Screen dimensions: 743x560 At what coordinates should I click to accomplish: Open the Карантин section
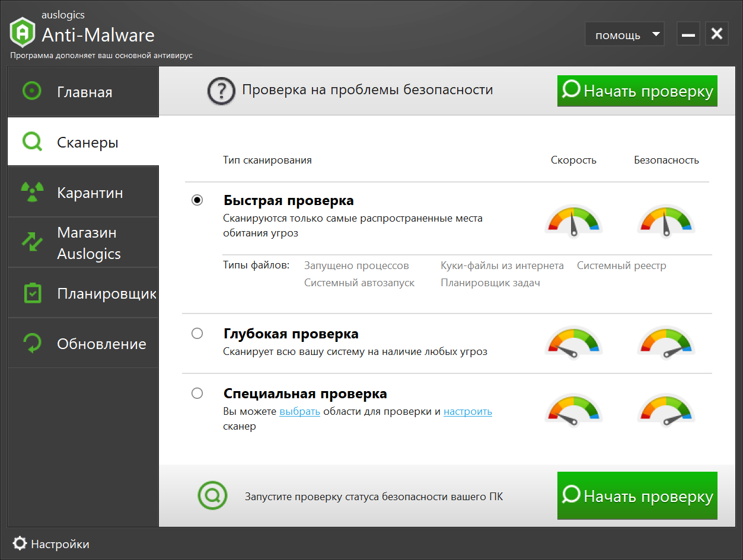pyautogui.click(x=83, y=192)
